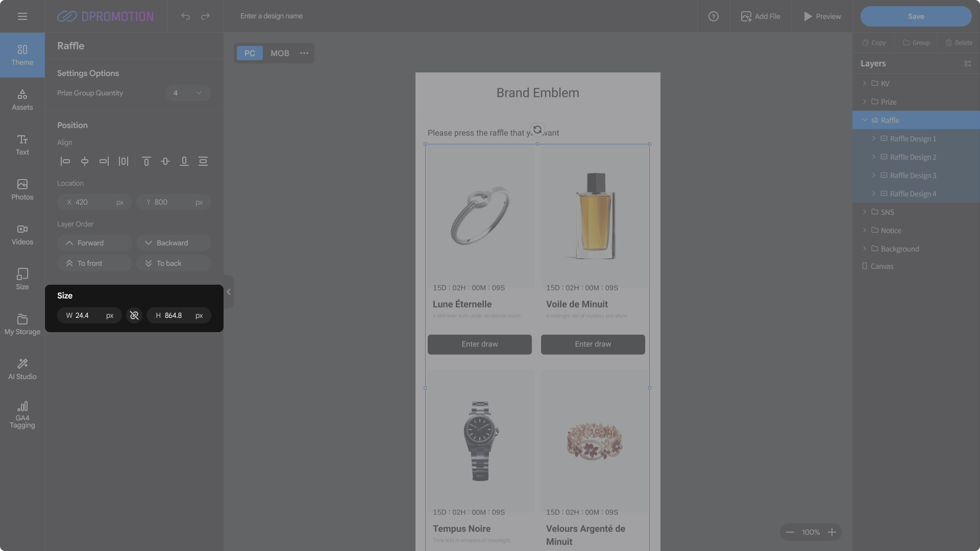This screenshot has width=980, height=551.
Task: Click the Save button
Action: click(916, 16)
